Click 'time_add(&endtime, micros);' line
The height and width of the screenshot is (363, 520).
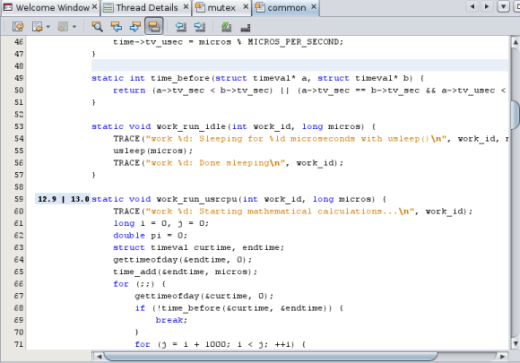(185, 272)
